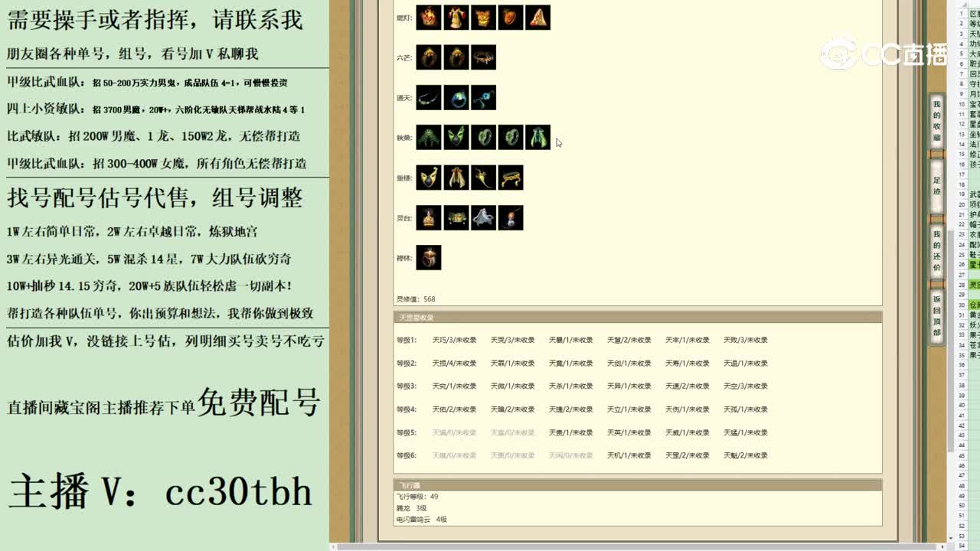Image resolution: width=980 pixels, height=551 pixels.
Task: Click the bracelet icon in 六芒 row
Action: point(483,57)
